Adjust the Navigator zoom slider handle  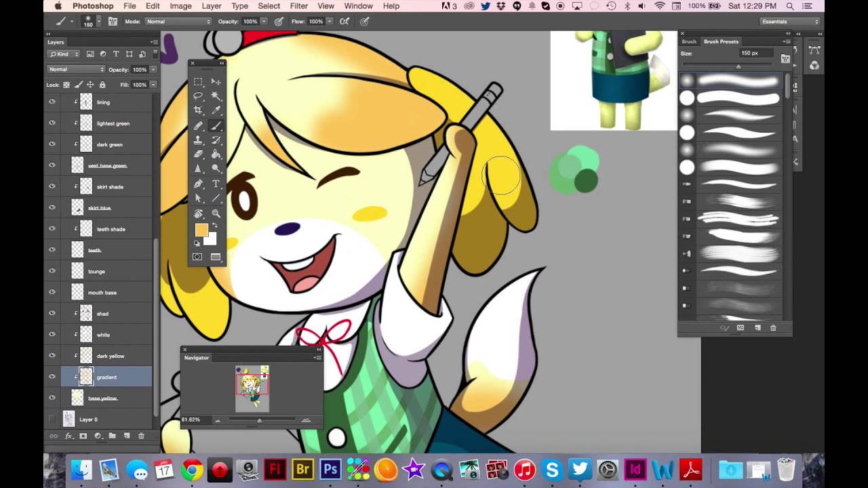click(x=259, y=420)
